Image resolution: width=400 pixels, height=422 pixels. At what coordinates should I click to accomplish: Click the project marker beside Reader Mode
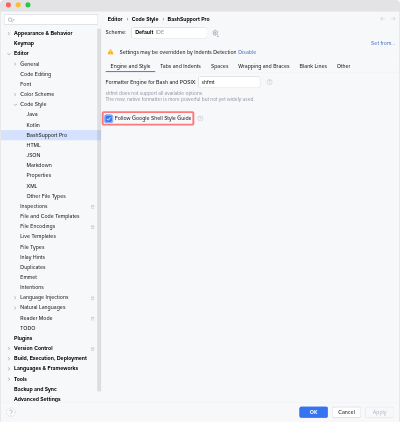point(93,318)
